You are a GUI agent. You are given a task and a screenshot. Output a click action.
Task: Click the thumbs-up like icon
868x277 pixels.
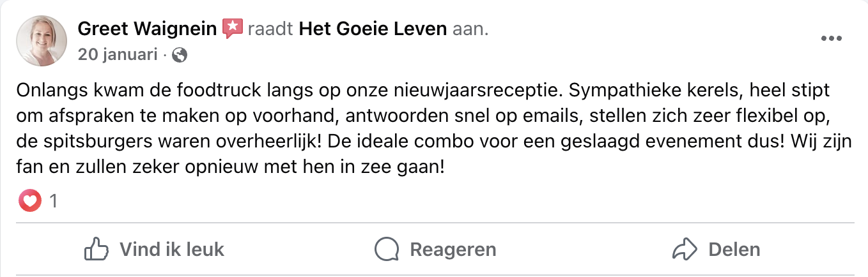click(x=97, y=249)
